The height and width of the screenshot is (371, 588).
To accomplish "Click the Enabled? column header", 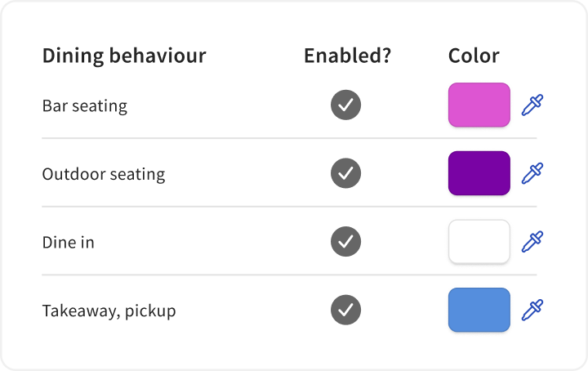I will [x=347, y=56].
